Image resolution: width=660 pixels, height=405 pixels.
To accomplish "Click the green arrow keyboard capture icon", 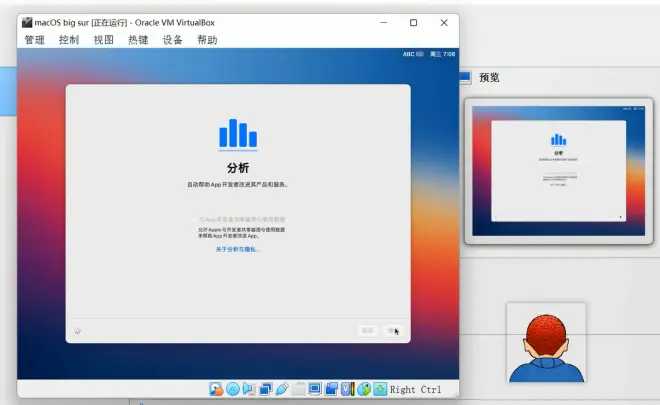I will 380,389.
